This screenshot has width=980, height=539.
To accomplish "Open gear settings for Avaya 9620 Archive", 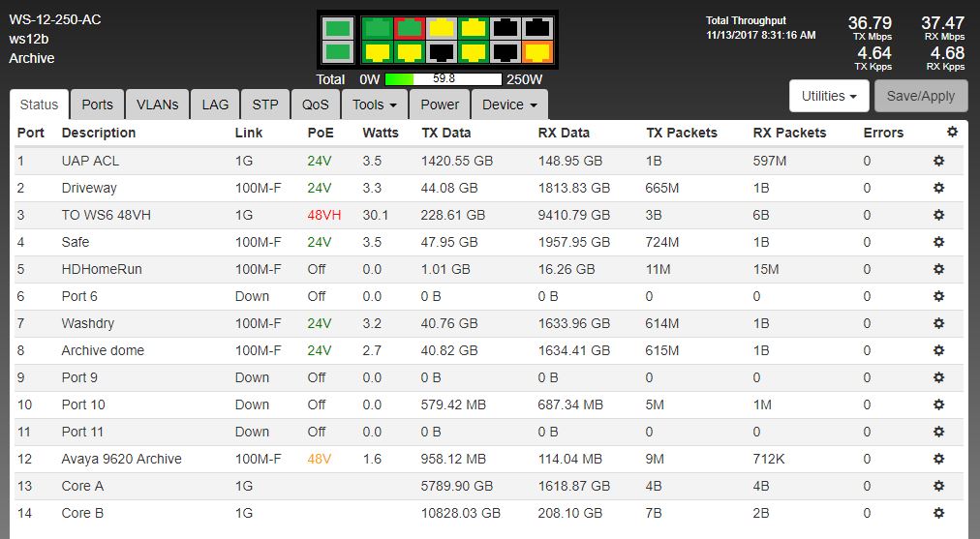I will pyautogui.click(x=938, y=459).
